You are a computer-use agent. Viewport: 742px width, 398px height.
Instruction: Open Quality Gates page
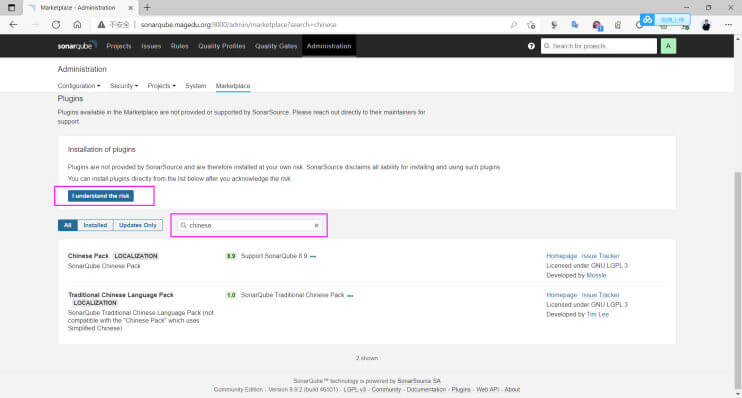pos(276,46)
